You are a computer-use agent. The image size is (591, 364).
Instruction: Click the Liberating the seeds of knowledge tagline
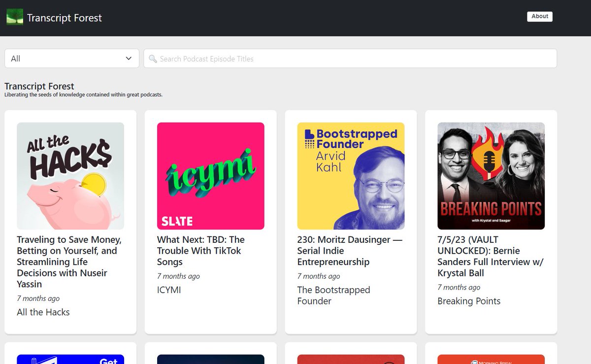pyautogui.click(x=84, y=95)
